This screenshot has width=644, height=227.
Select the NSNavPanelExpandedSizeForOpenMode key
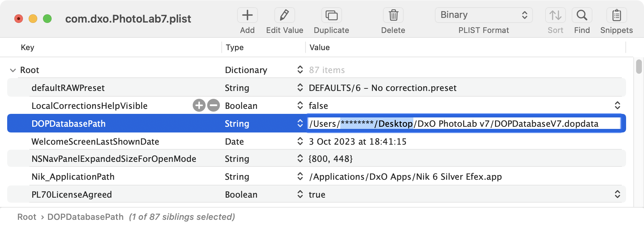tap(114, 159)
